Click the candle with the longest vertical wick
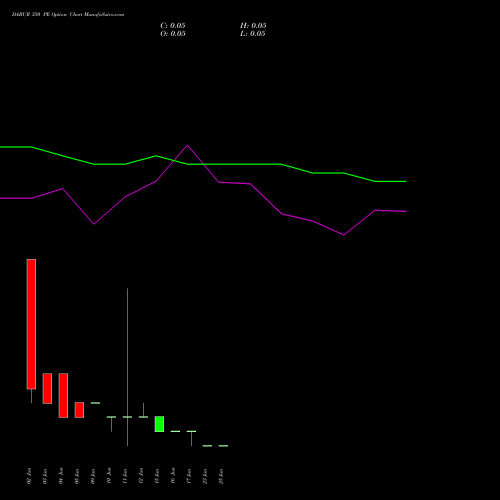Viewport: 500px width, 500px height. pos(127,367)
